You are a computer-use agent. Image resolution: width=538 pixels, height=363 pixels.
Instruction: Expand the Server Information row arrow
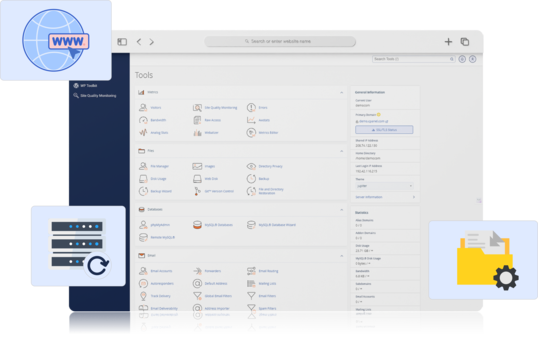414,197
